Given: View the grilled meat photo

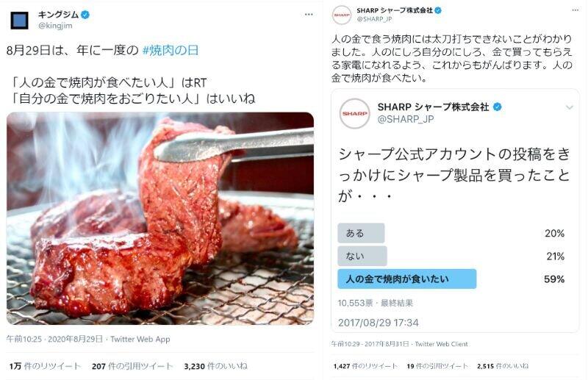Looking at the screenshot, I should click(160, 218).
